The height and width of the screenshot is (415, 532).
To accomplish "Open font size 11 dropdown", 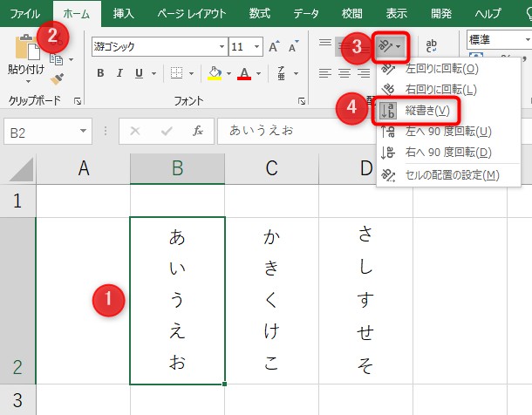I will point(256,46).
